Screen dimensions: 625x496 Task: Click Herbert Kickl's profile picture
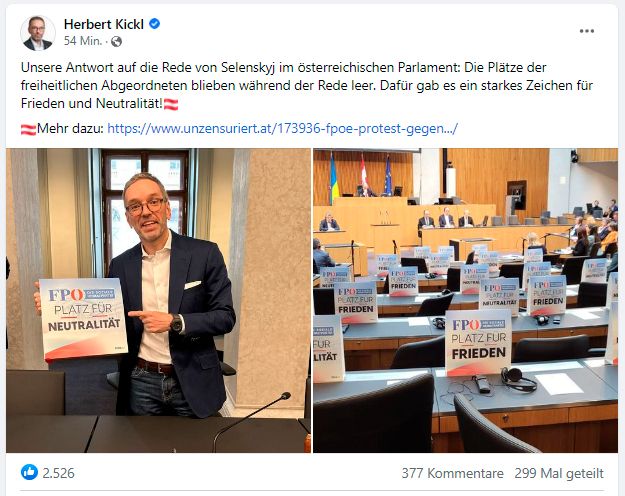37,33
